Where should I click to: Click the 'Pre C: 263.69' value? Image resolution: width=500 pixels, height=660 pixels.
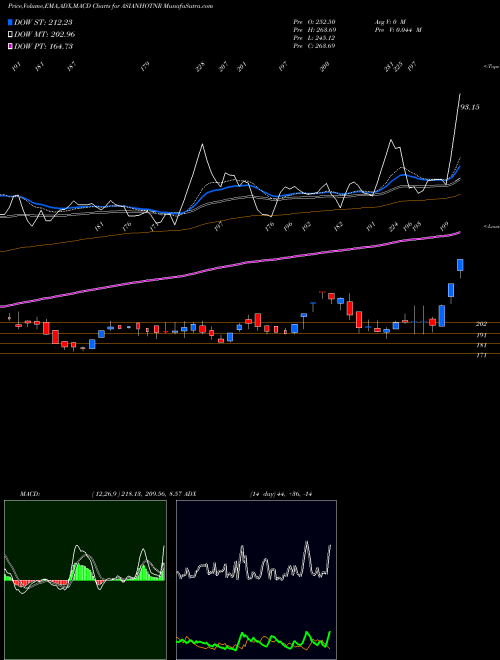click(314, 46)
